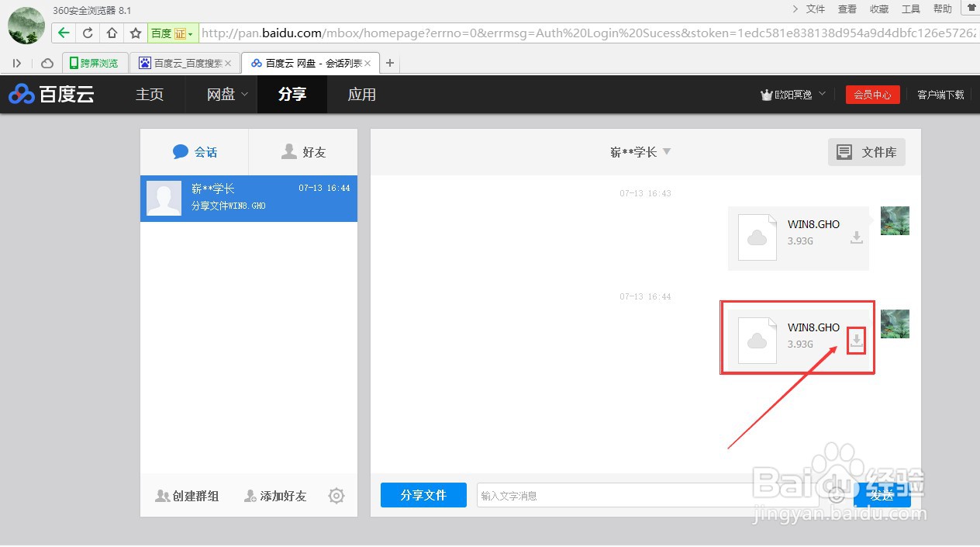
Task: Go back with the green arrow button
Action: [x=64, y=33]
